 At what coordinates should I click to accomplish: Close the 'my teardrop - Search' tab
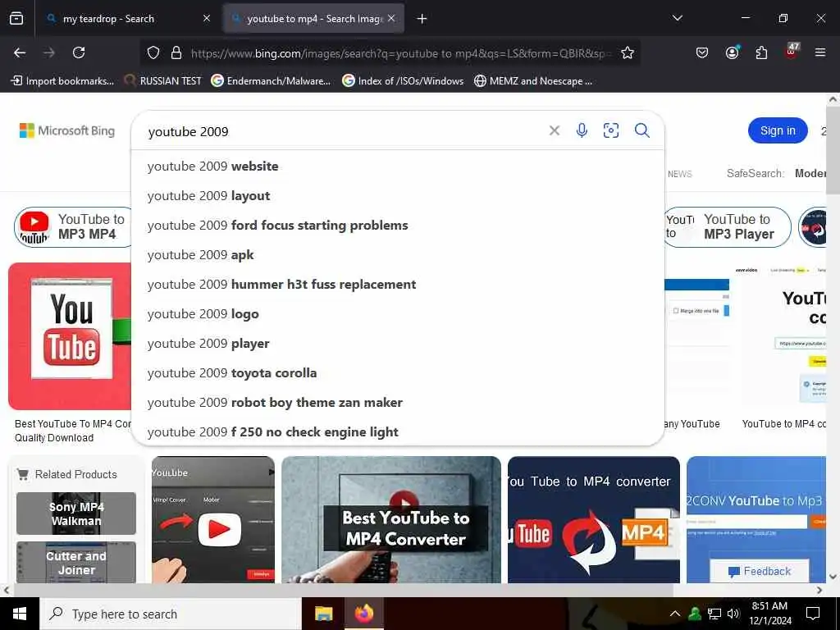pos(207,18)
